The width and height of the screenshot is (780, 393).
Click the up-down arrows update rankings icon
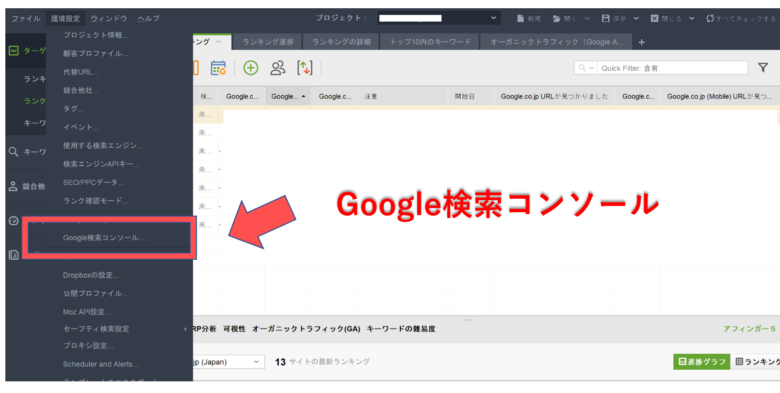click(304, 68)
